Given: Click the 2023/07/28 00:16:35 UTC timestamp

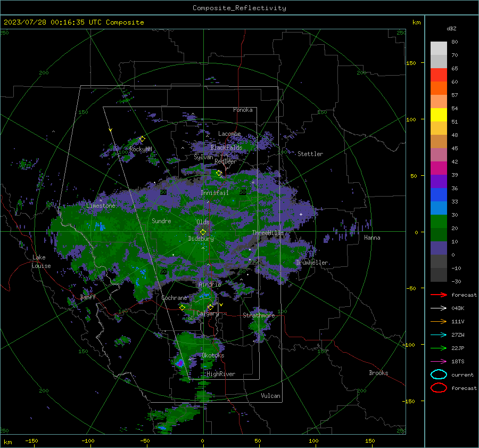Looking at the screenshot, I should click(x=73, y=22).
